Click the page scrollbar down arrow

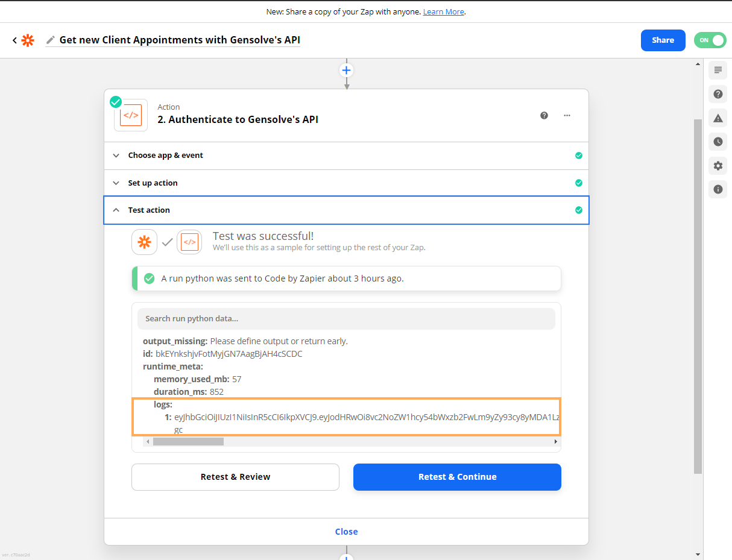pyautogui.click(x=698, y=555)
